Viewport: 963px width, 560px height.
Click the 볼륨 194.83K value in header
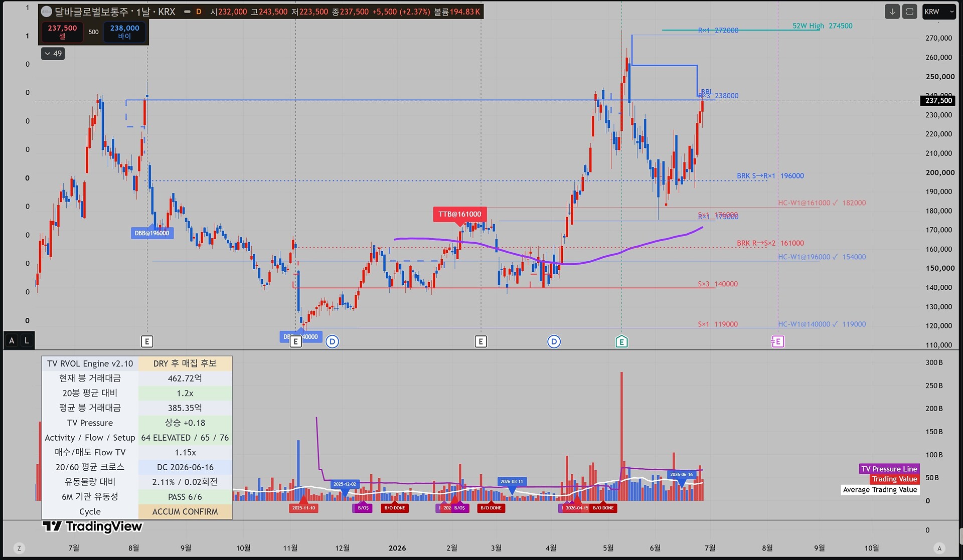click(457, 12)
